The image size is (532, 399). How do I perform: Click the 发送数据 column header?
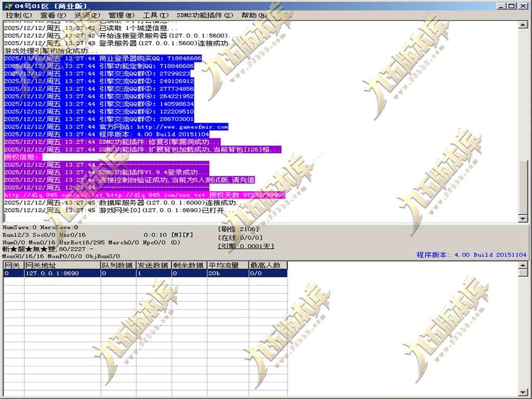[x=154, y=265]
